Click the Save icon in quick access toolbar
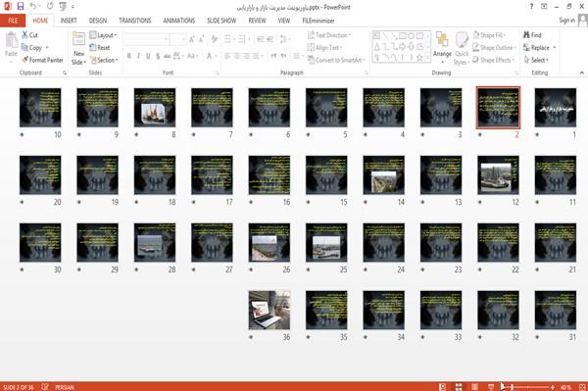The width and height of the screenshot is (588, 391). point(21,7)
